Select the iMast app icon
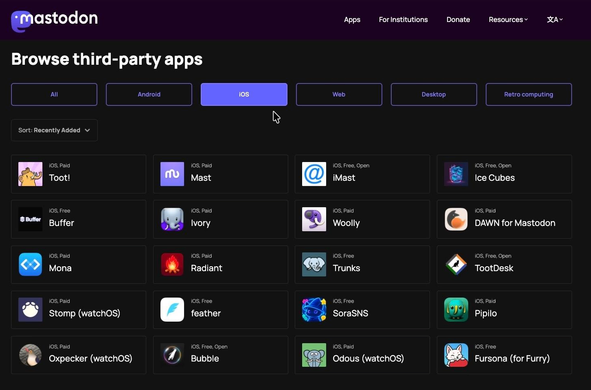 tap(314, 174)
